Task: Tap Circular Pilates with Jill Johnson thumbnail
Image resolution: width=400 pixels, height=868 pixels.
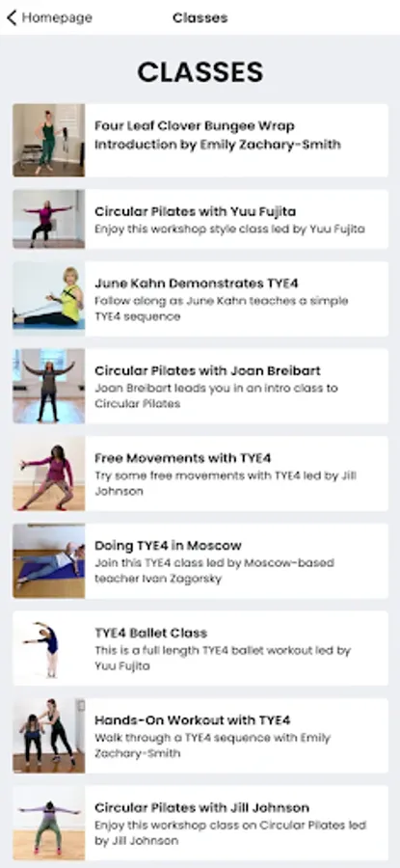Action: [49, 824]
